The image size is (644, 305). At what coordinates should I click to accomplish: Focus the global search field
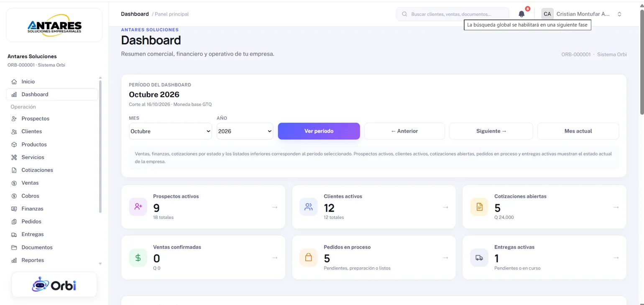coord(452,14)
